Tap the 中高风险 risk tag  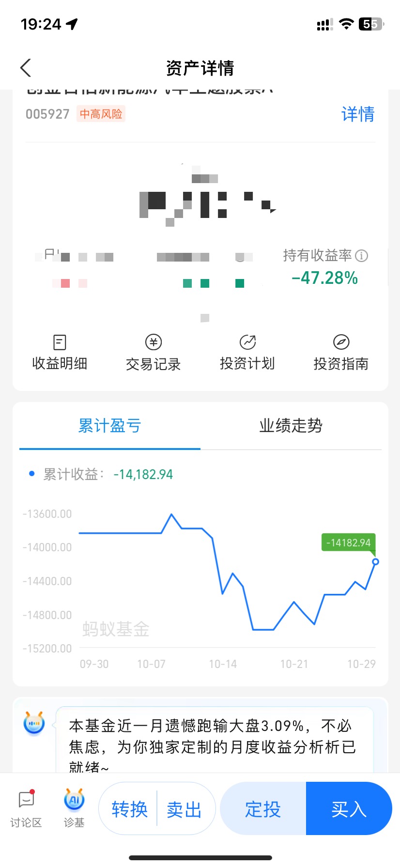101,114
